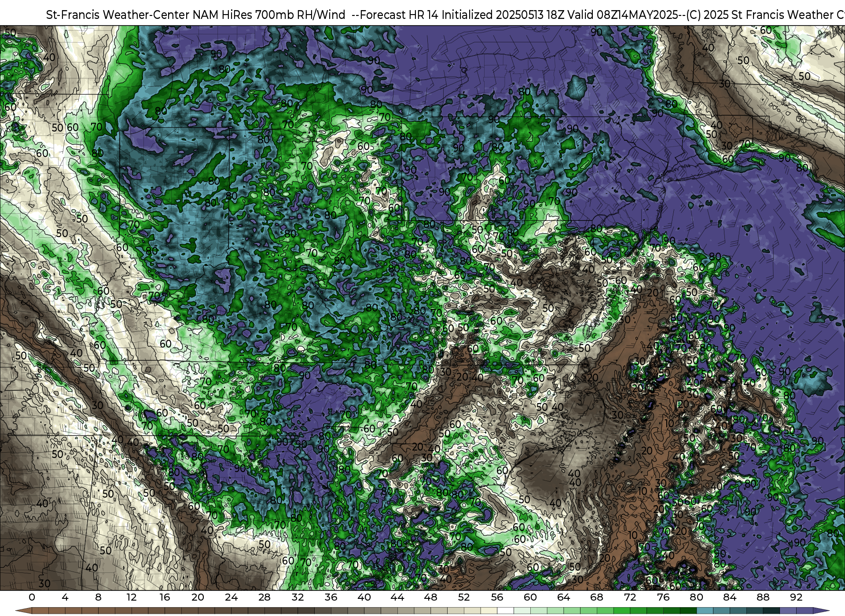Image resolution: width=845 pixels, height=616 pixels.
Task: Click the colorbar tick label '24'
Action: [x=231, y=598]
